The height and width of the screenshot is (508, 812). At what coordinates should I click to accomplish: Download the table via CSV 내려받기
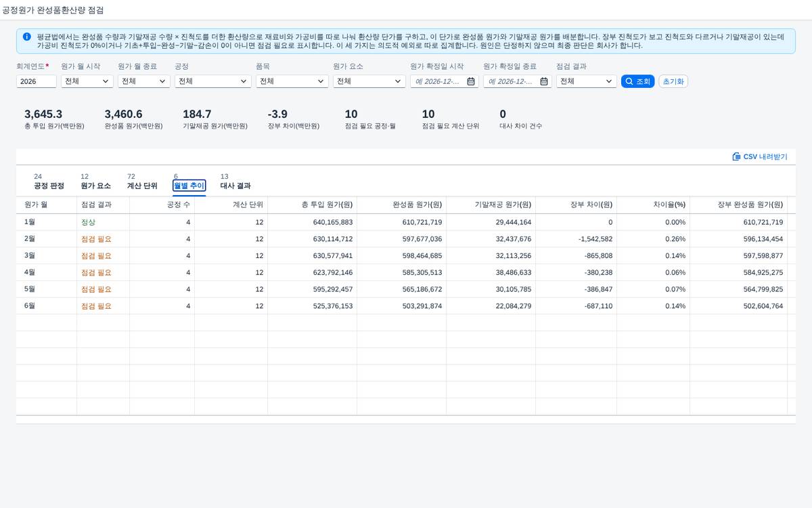coord(760,156)
